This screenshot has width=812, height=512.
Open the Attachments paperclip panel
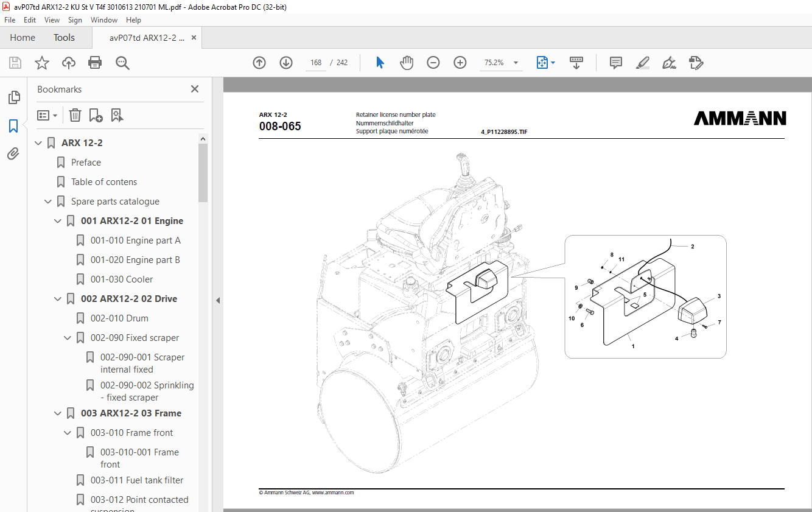click(13, 154)
